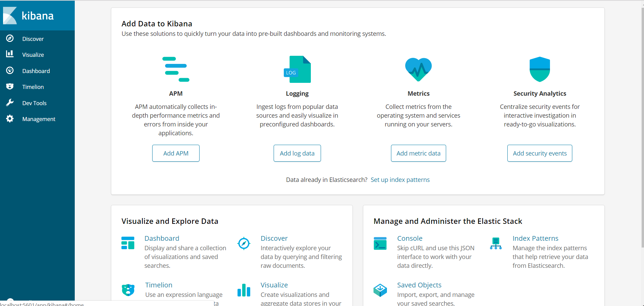Click the Visualize bar chart sidebar icon
Image resolution: width=644 pixels, height=306 pixels.
pyautogui.click(x=10, y=54)
